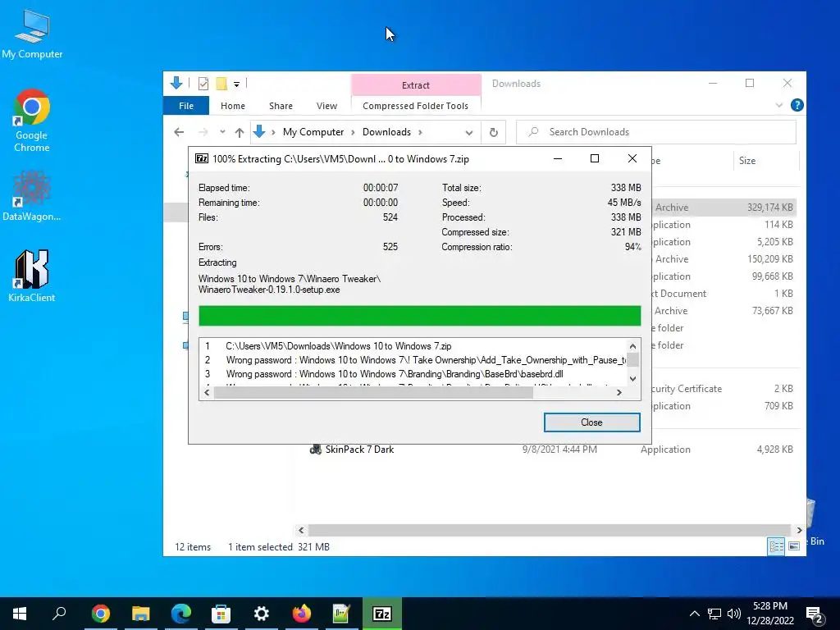Viewport: 840px width, 630px height.
Task: Click the Properties checkmark quick access icon
Action: click(x=203, y=84)
